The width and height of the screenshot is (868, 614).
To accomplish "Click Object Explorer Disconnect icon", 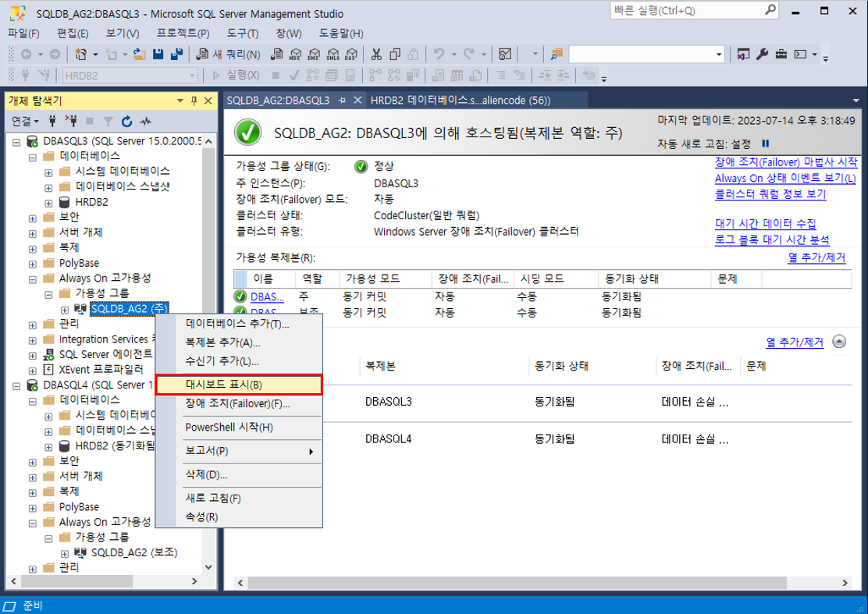I will click(x=71, y=121).
